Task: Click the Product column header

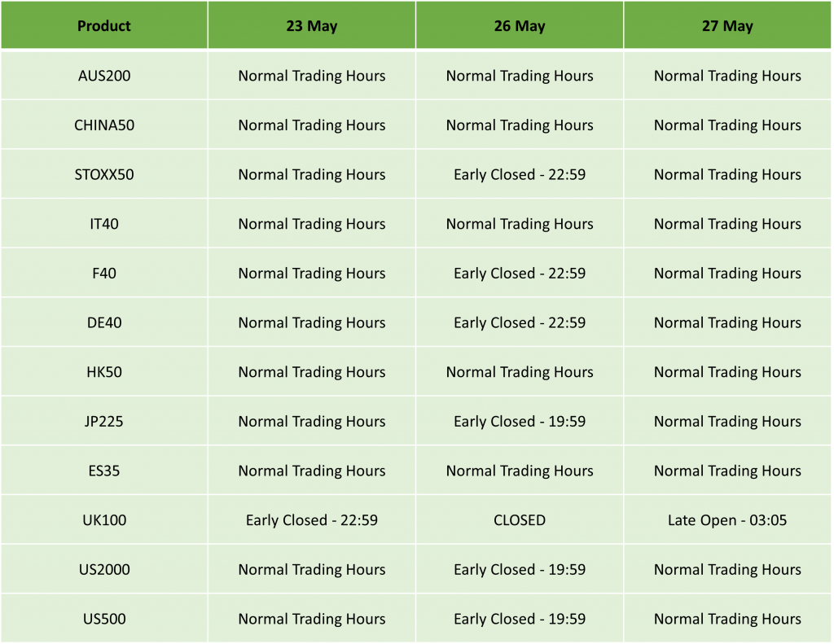Action: tap(104, 26)
